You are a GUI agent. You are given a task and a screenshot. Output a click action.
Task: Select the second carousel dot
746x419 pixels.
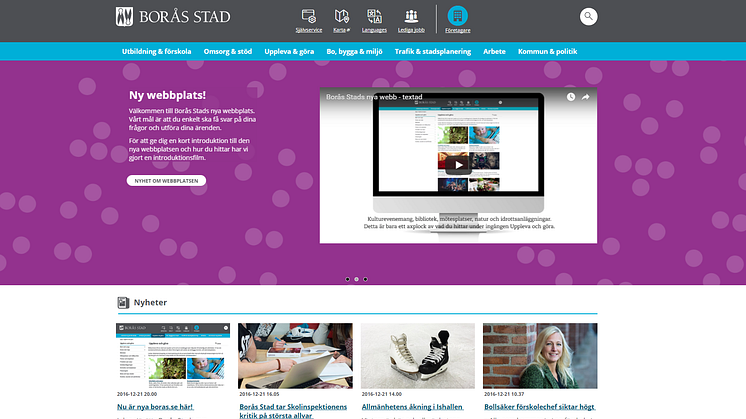356,279
